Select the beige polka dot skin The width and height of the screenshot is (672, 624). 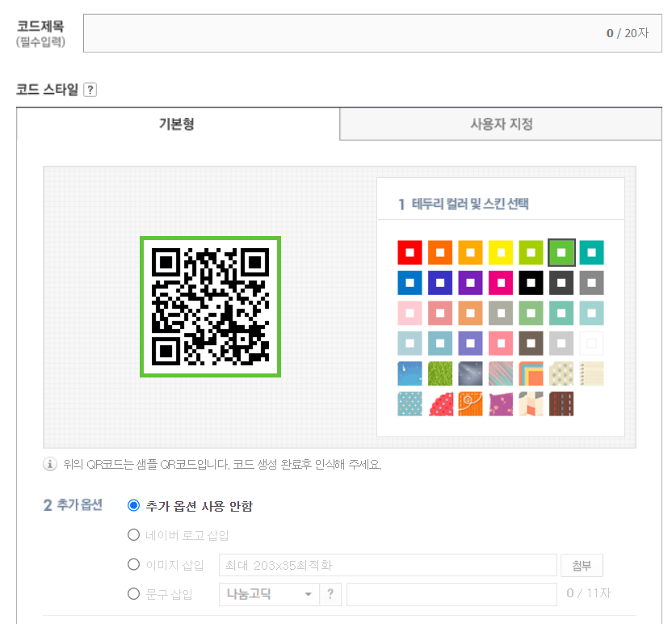(561, 373)
